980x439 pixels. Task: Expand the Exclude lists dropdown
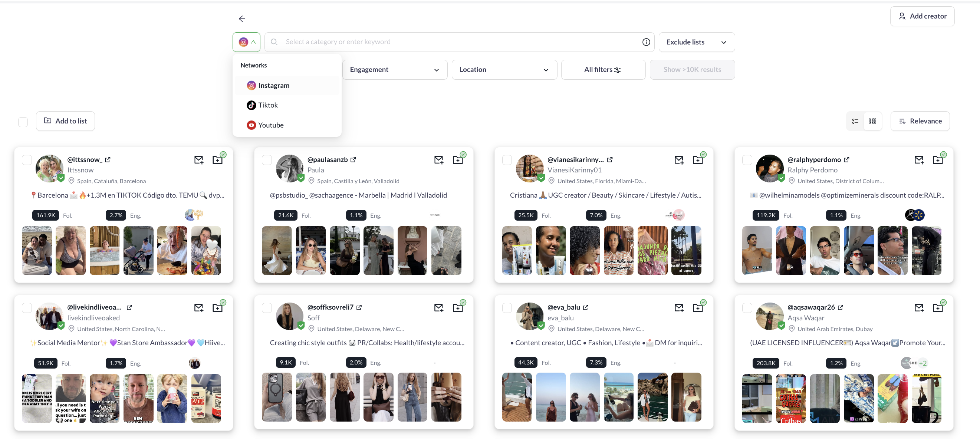[x=696, y=42]
